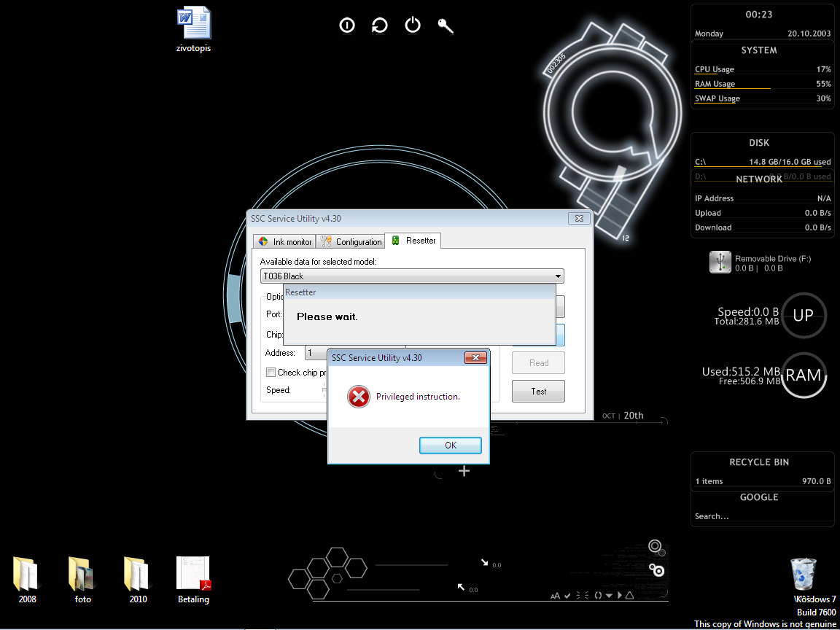Click the download arrow pointing down-right
This screenshot has height=630, width=840.
tap(485, 562)
